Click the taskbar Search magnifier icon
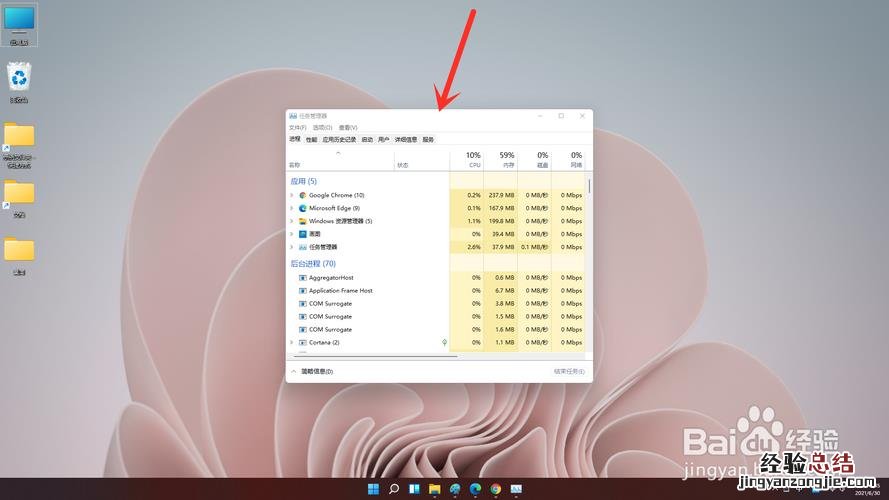The width and height of the screenshot is (889, 500). [394, 489]
